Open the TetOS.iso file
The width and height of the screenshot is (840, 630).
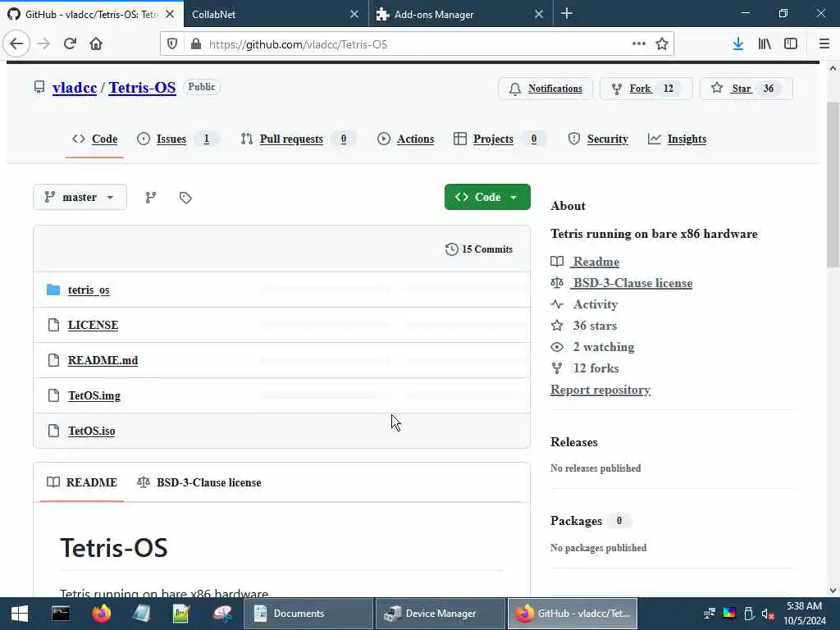[x=92, y=431]
